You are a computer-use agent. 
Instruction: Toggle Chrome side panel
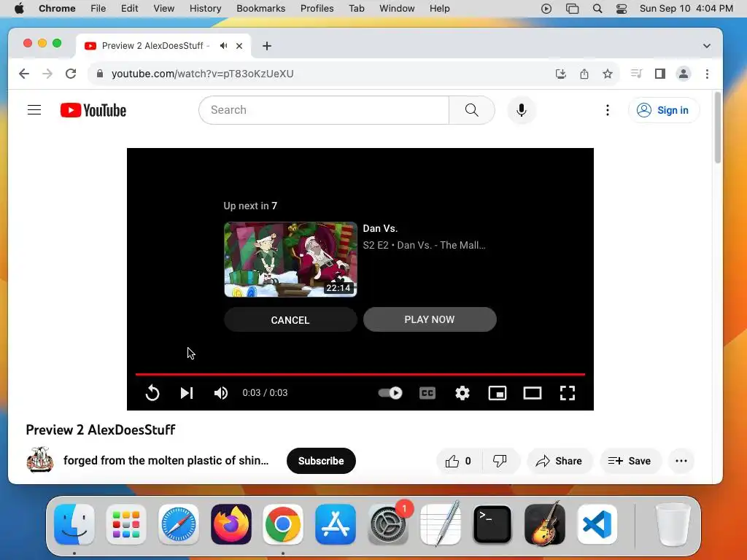[x=659, y=74]
